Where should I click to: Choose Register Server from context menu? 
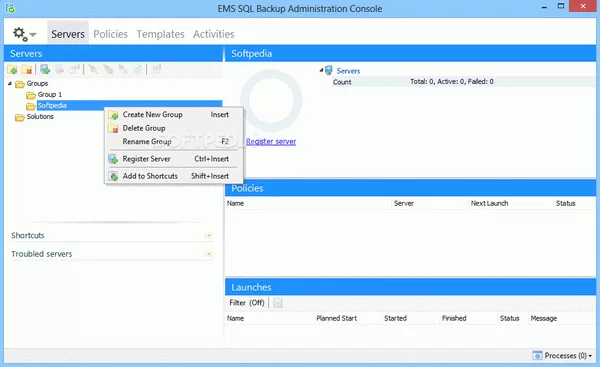174,159
